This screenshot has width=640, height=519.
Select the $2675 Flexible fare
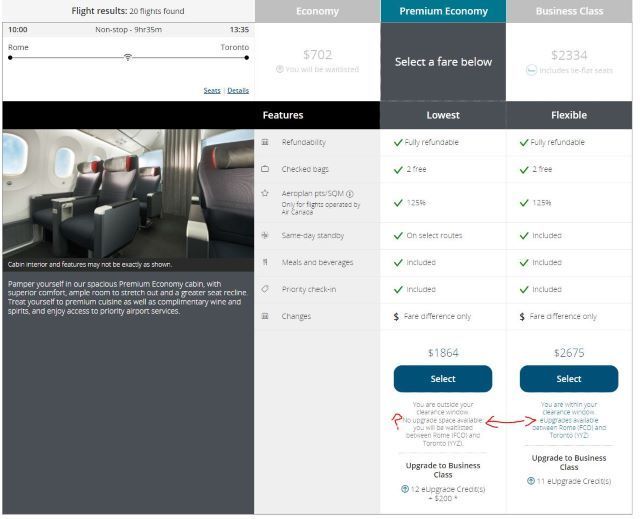(569, 379)
